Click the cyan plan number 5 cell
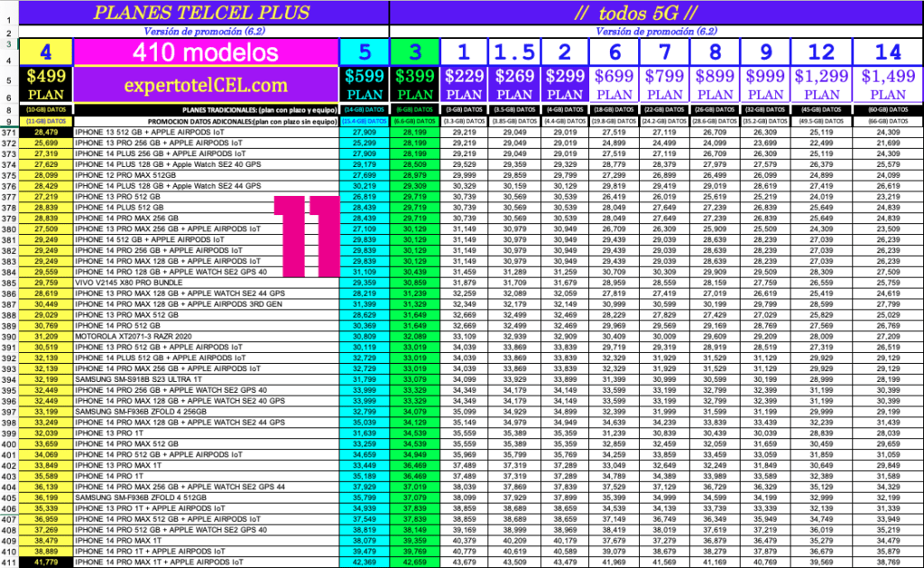Screen dimensions: 924x568 (365, 51)
